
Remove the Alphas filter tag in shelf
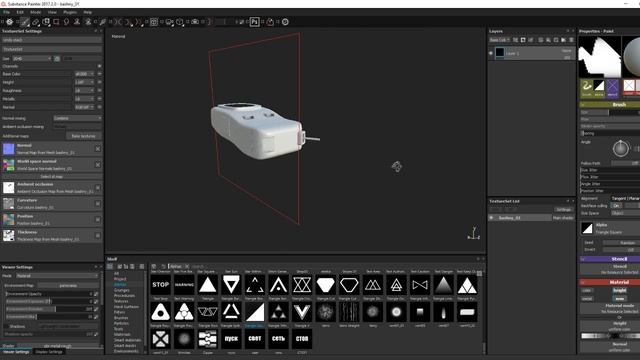(187, 267)
